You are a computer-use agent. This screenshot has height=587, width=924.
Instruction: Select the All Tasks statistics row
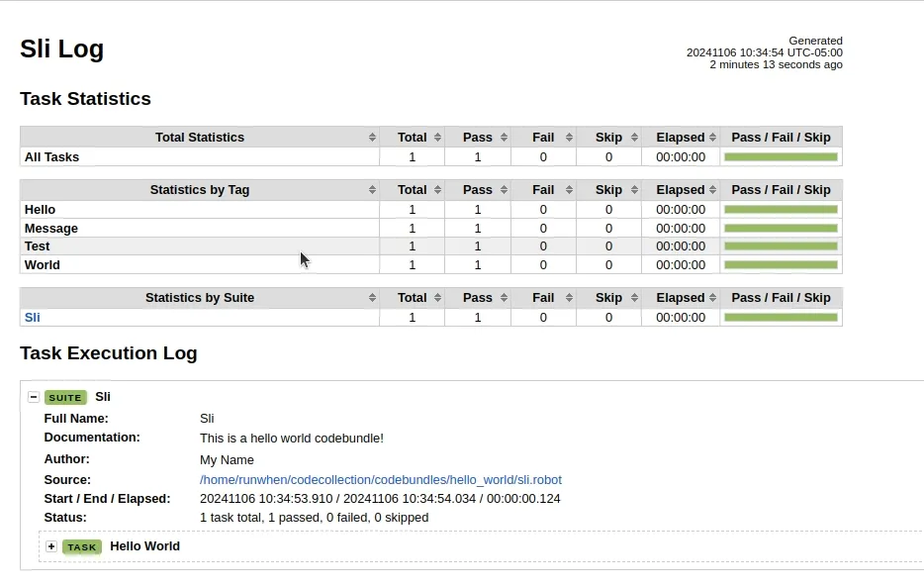(x=51, y=156)
